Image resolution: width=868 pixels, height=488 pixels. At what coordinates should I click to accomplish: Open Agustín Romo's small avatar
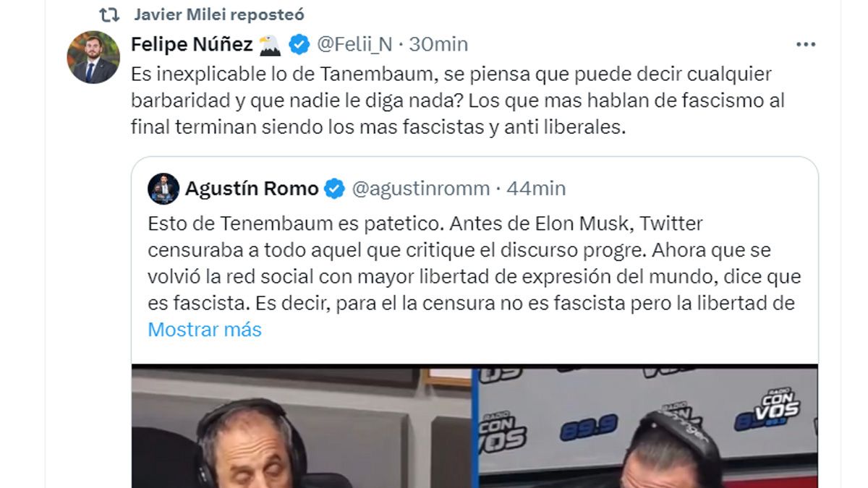click(163, 189)
